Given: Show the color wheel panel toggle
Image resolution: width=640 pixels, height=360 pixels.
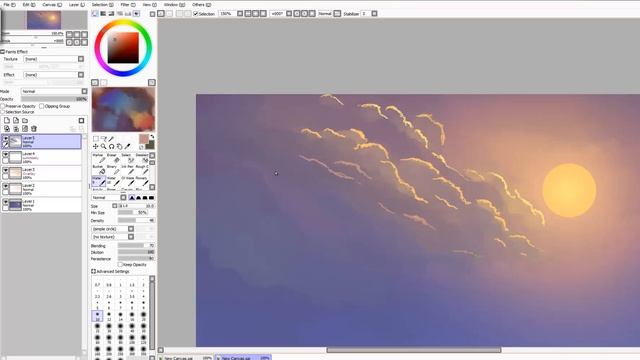Looking at the screenshot, I should click(x=95, y=13).
